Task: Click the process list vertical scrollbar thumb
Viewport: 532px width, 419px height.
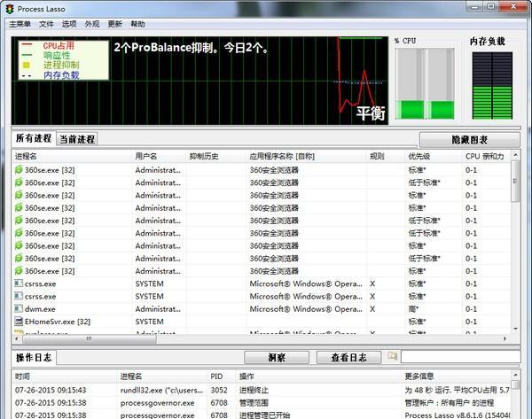Action: coord(515,181)
